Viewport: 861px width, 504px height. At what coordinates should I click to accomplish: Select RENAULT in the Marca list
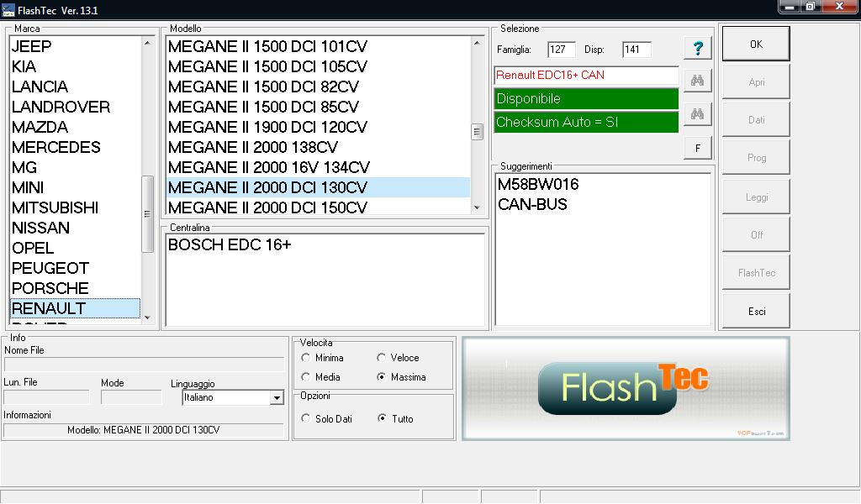[75, 308]
